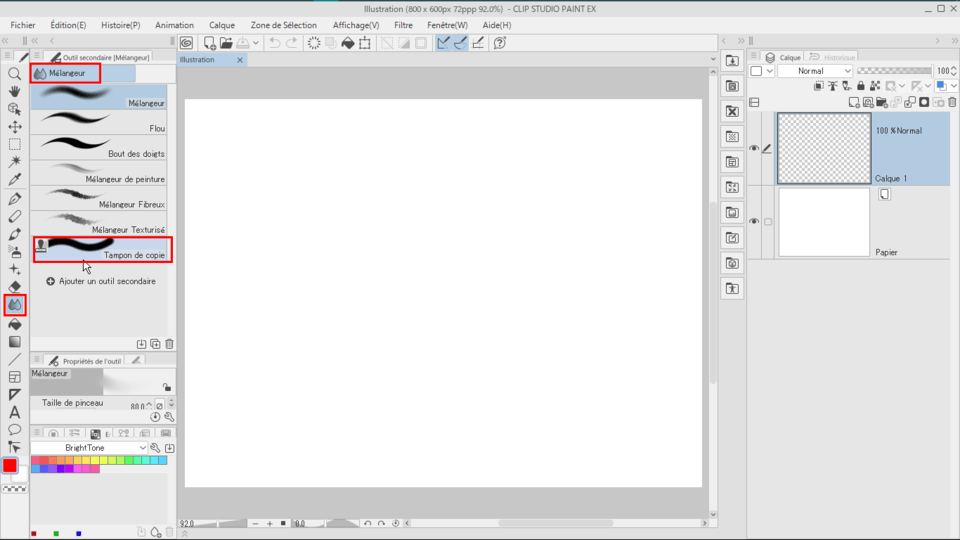Click the Open file folder icon
960x540 pixels.
(x=226, y=43)
